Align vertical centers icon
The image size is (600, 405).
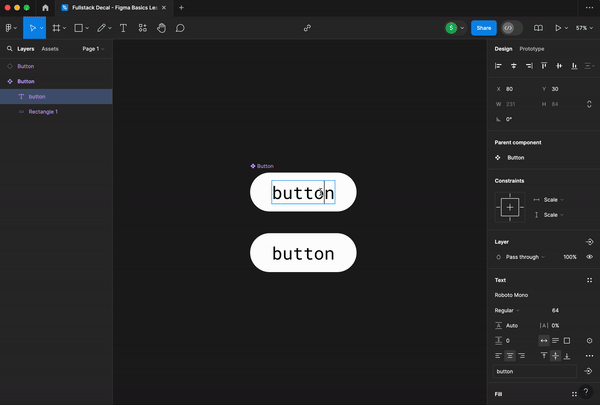(559, 66)
